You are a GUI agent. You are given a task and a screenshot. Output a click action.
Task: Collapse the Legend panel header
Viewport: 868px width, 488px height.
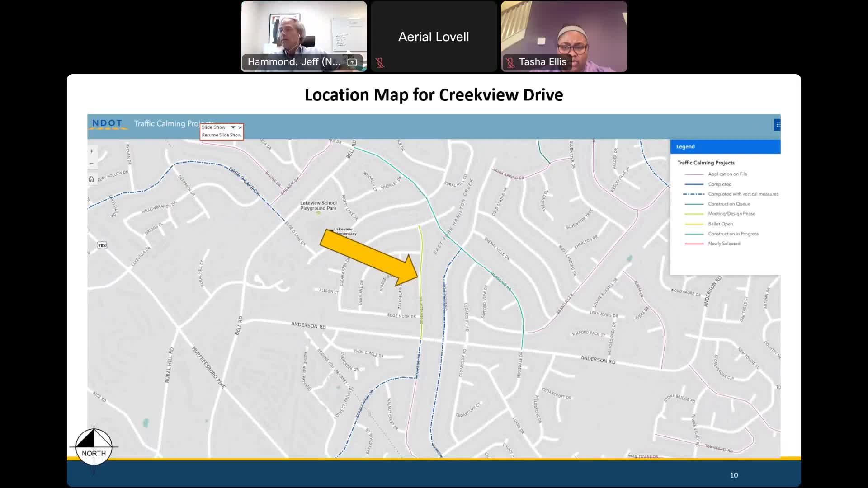coord(686,146)
